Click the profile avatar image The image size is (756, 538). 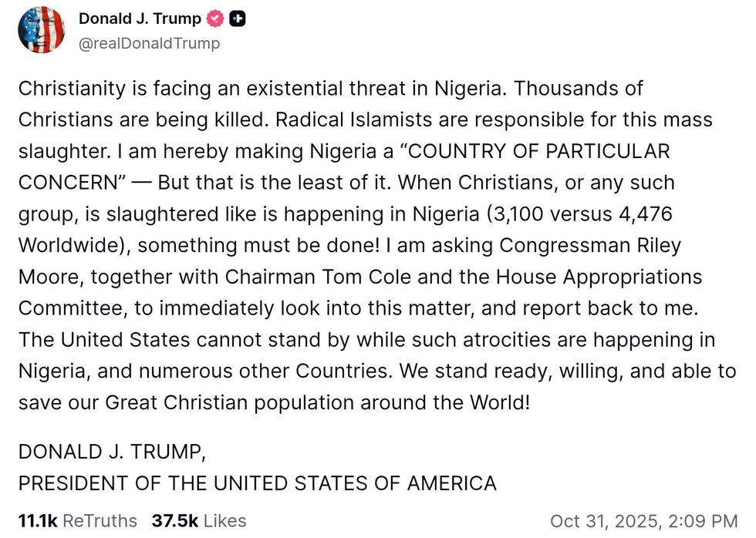[41, 30]
